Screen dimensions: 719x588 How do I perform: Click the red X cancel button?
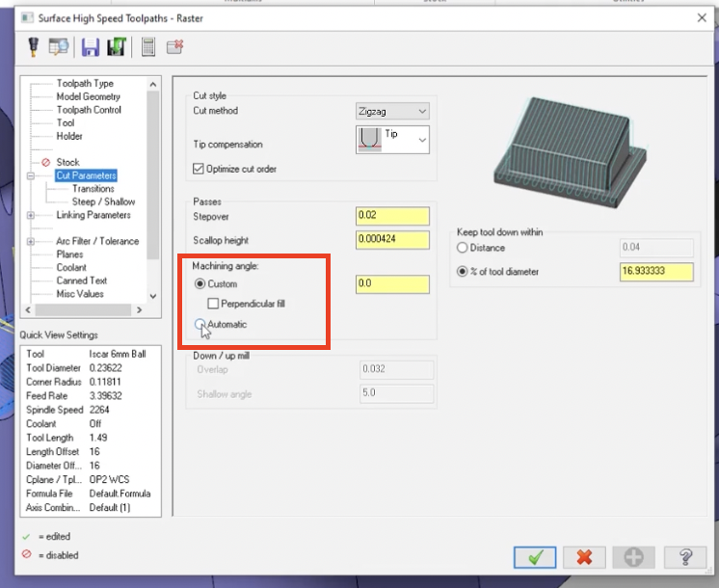click(x=584, y=557)
